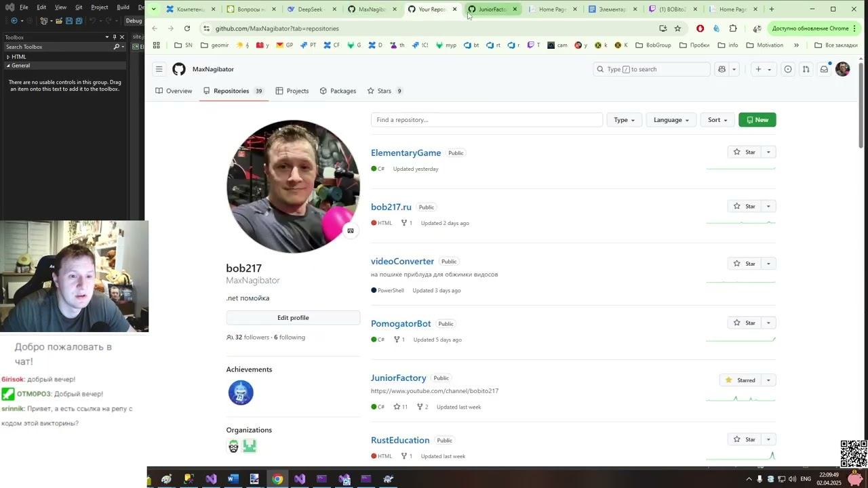Switch to the Projects profile tab

[292, 91]
